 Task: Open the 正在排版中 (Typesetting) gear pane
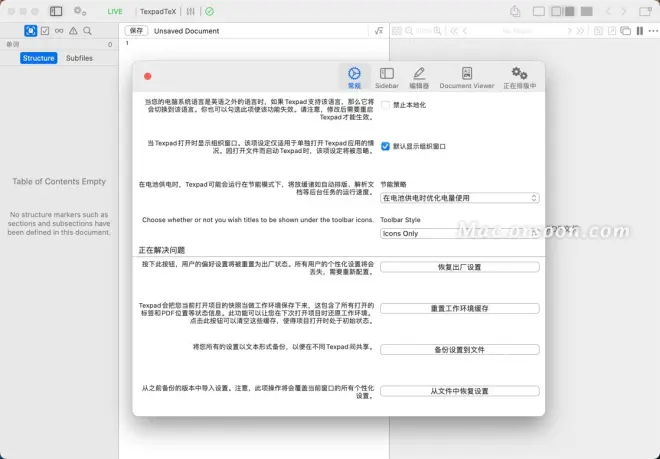click(x=519, y=77)
